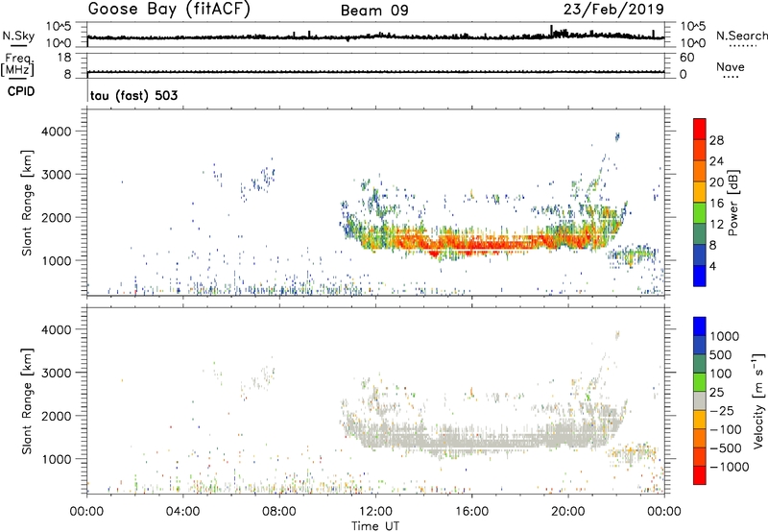
Task: Click the "CPID" row label
Action: point(21,91)
